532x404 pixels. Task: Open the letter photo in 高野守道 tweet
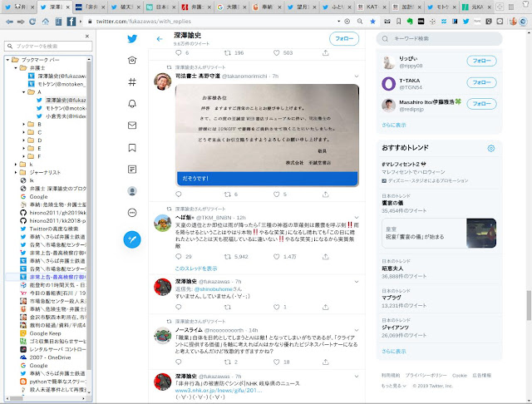[267, 135]
